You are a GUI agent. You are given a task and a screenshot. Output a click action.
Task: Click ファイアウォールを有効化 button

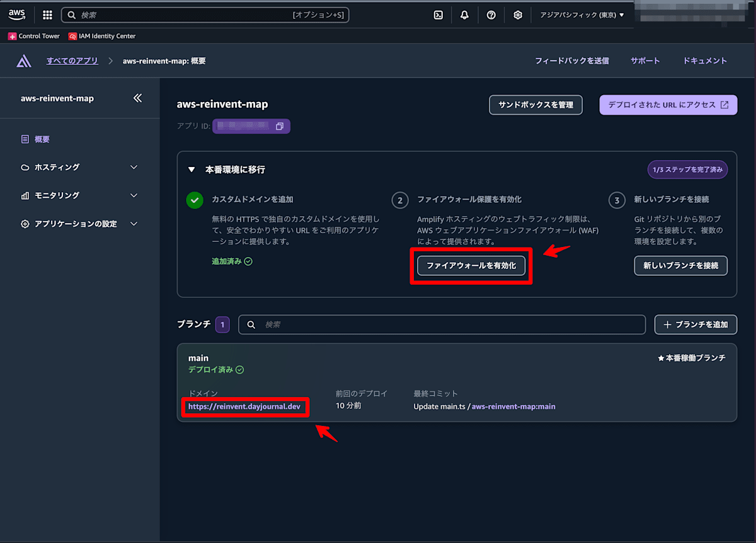pyautogui.click(x=471, y=266)
